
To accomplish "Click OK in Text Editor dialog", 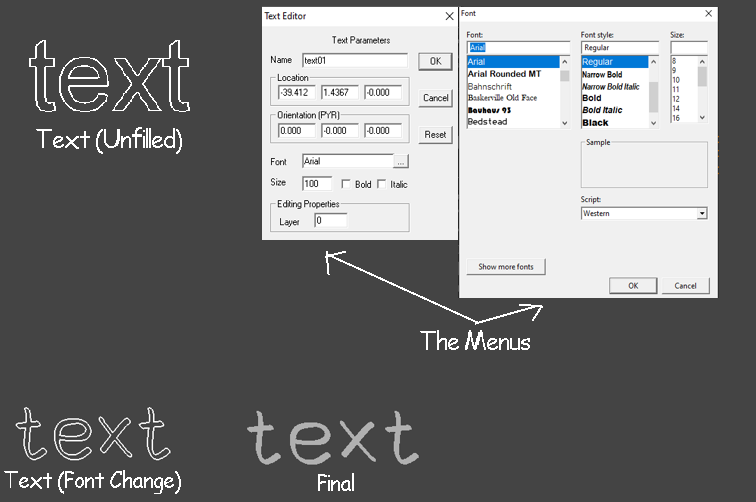I will pos(435,61).
